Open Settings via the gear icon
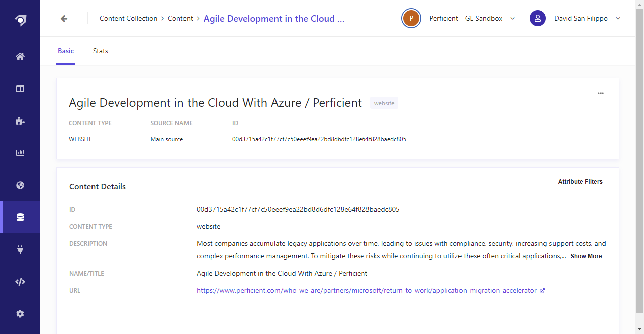This screenshot has height=334, width=644. coord(20,313)
